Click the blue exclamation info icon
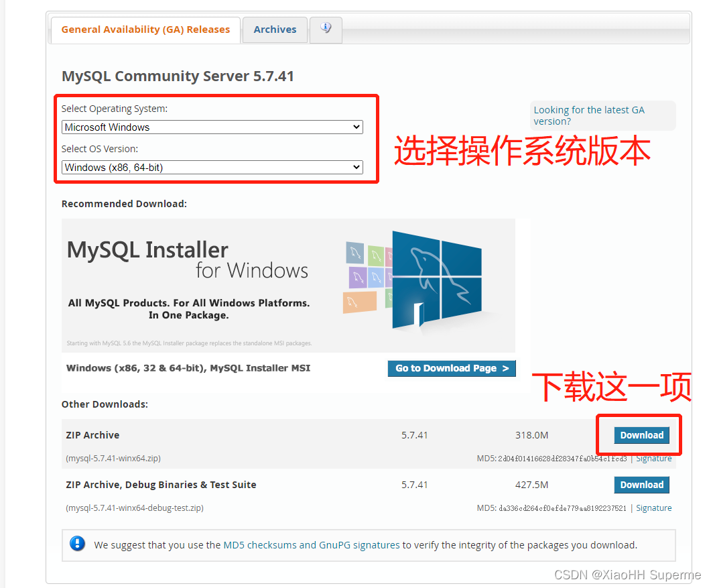 tap(78, 544)
